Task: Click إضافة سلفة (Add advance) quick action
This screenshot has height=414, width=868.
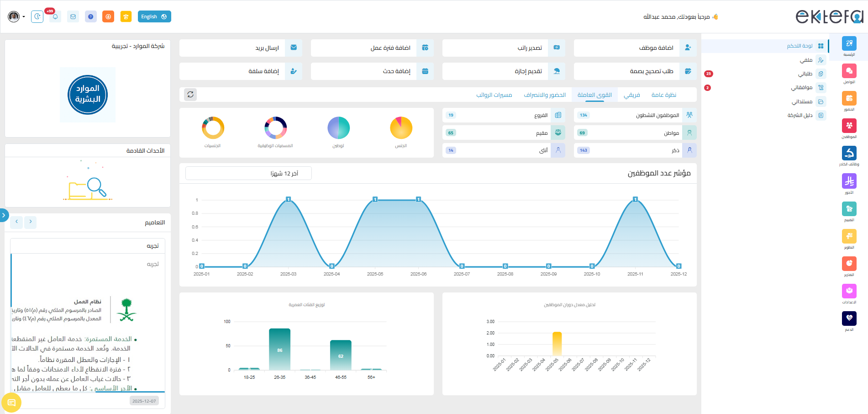Action: coord(241,71)
